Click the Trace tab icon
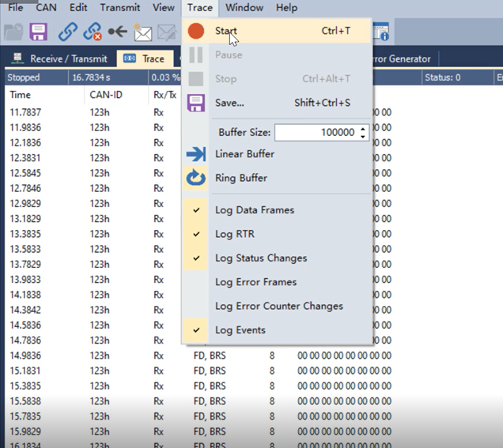 (130, 58)
